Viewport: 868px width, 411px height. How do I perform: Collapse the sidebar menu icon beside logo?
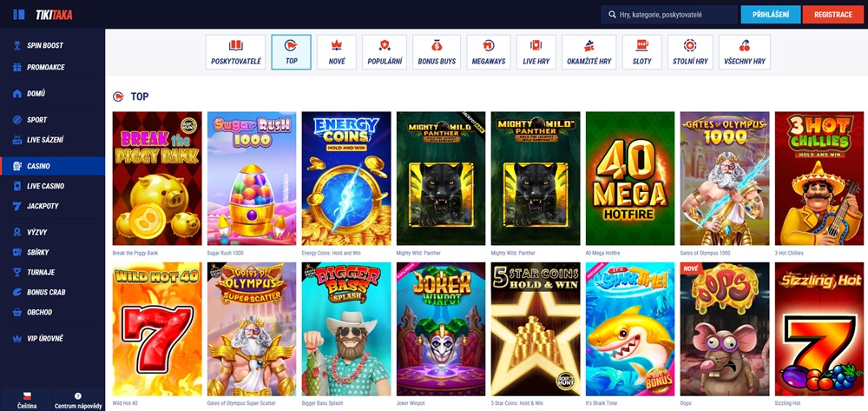pos(19,15)
